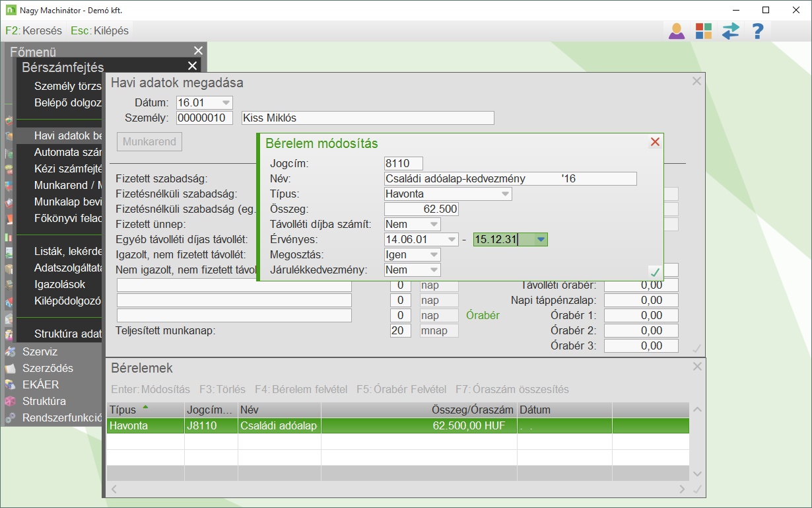Open the Megosztás dropdown
812x508 pixels.
tap(434, 255)
